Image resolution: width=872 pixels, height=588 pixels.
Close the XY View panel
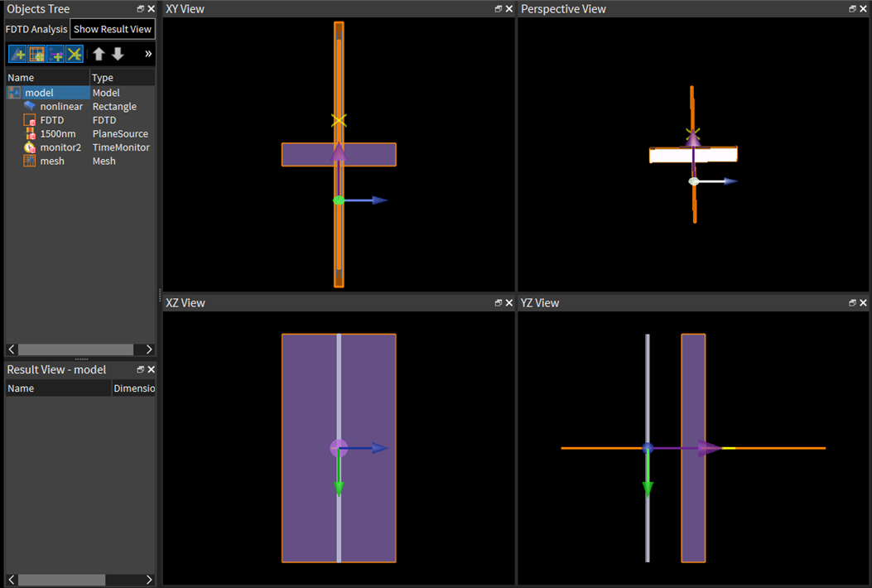click(508, 9)
